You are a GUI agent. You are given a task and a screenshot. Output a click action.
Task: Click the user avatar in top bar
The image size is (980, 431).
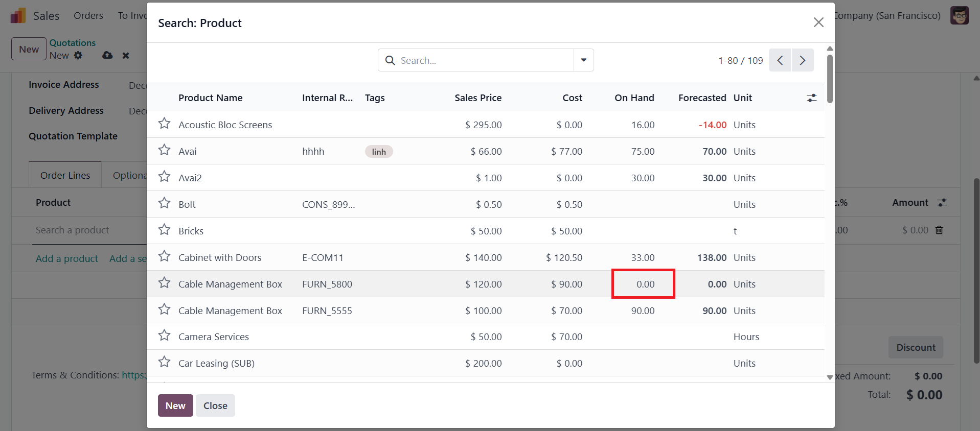click(959, 15)
